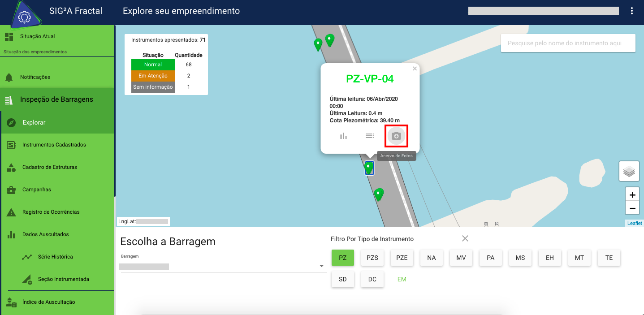644x315 pixels.
Task: Open the bar chart icon in PZ-VP-04 popup
Action: pos(343,136)
